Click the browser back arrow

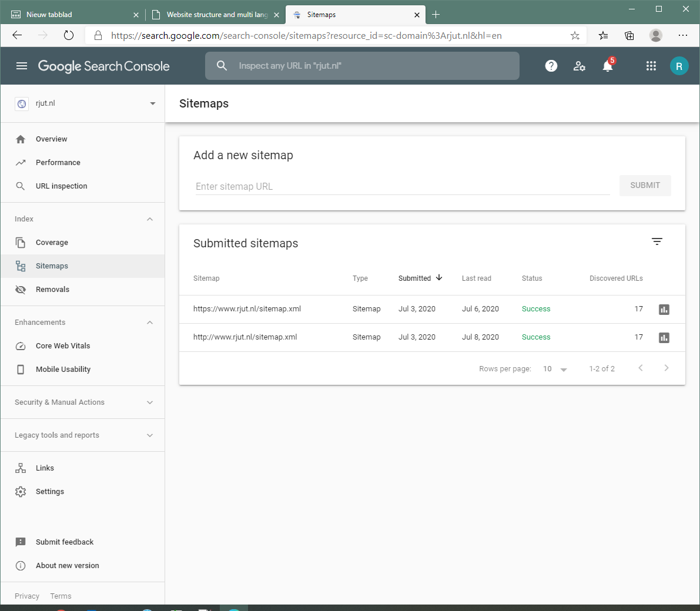[17, 35]
